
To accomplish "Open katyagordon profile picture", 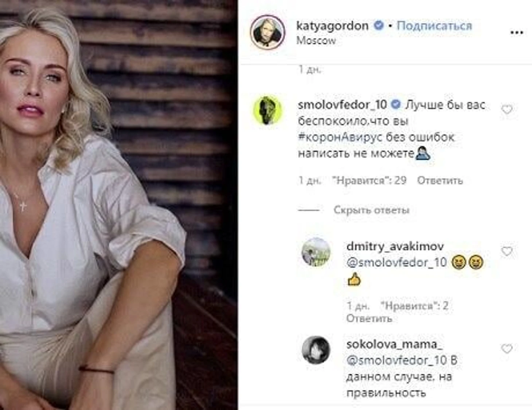I will [268, 32].
